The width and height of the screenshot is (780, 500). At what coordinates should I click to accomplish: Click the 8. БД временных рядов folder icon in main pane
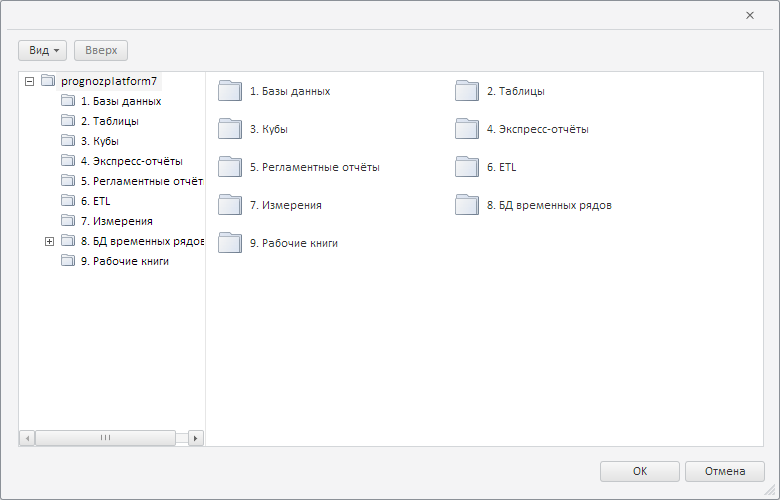pyautogui.click(x=467, y=205)
